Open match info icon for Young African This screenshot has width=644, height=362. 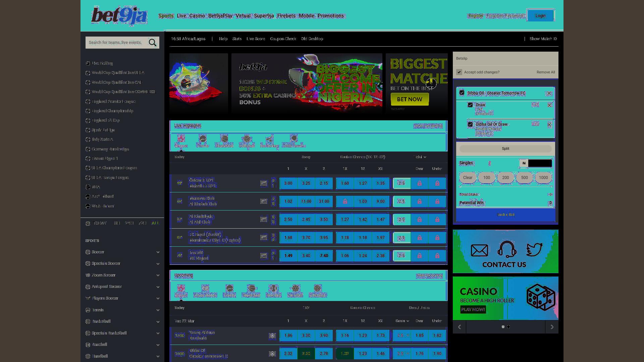[272, 336]
